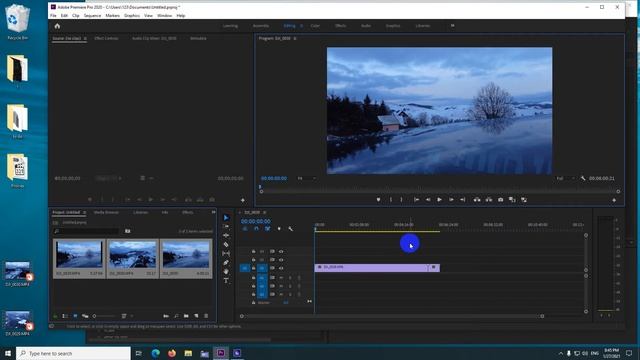Open Project panel menu next to title
Viewport: 640px width, 360px height.
pos(84,212)
